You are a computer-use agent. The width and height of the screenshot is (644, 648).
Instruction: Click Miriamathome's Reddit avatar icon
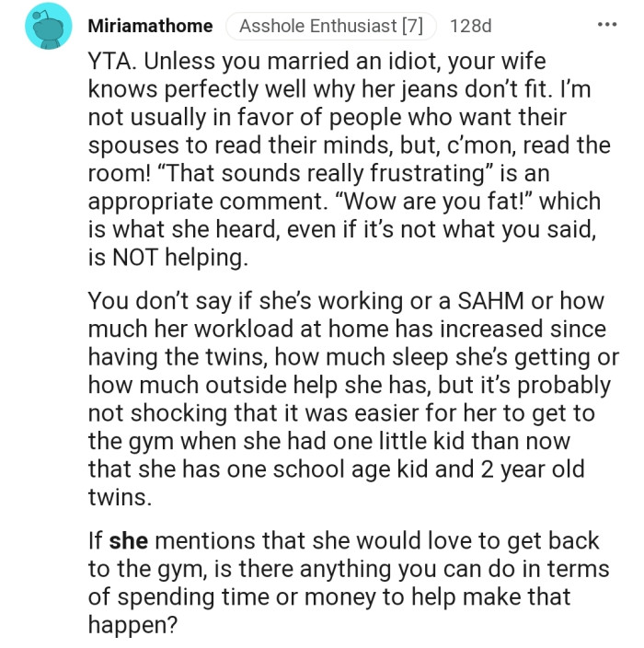[x=42, y=29]
